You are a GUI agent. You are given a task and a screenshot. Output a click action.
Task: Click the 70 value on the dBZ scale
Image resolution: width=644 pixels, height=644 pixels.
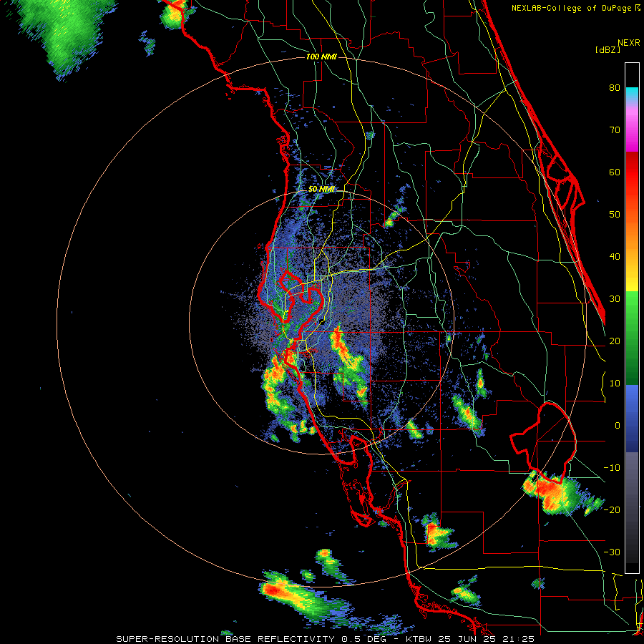pos(615,130)
